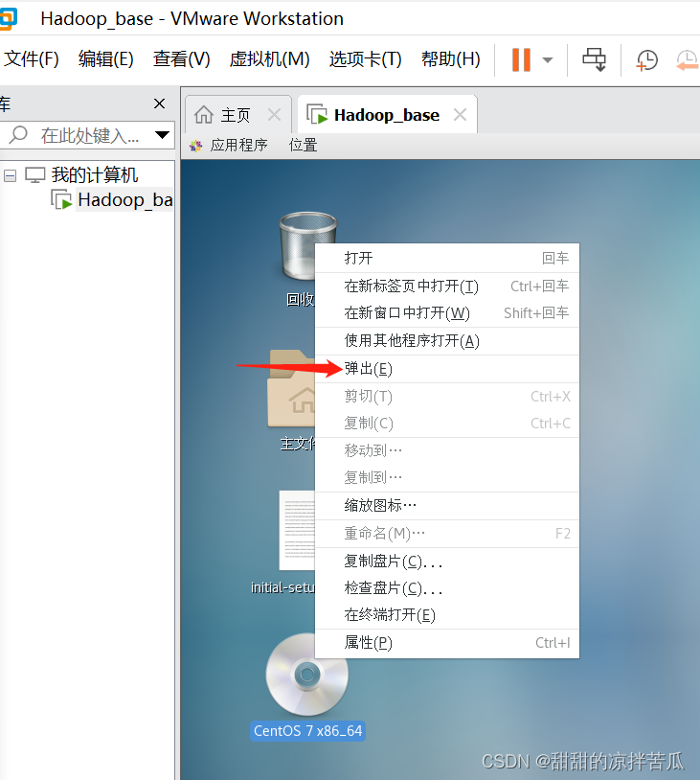Click the home icon on 主页 tab

(x=204, y=114)
